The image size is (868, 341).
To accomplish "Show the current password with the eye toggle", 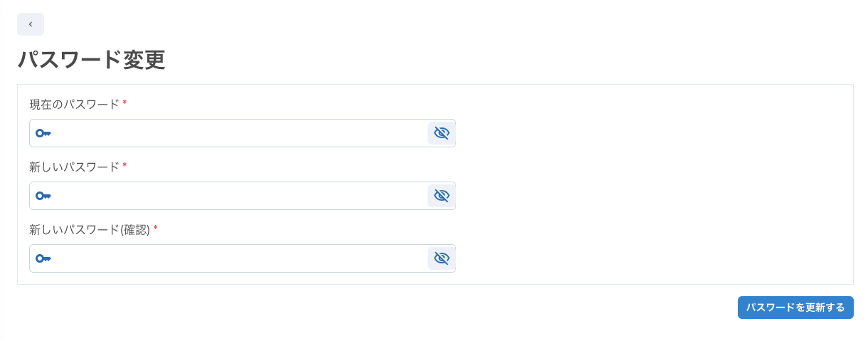I will tap(441, 133).
